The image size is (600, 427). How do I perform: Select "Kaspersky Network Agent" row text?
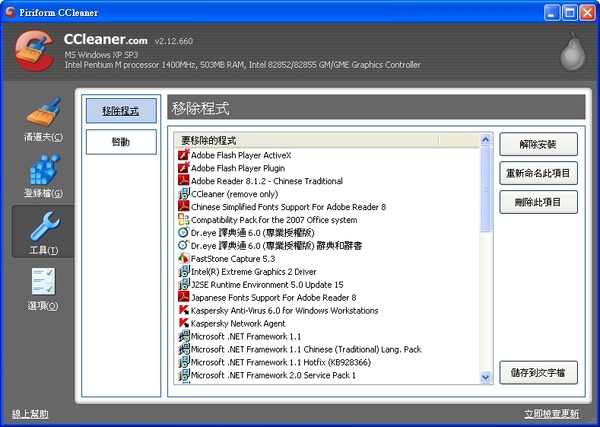(x=238, y=324)
